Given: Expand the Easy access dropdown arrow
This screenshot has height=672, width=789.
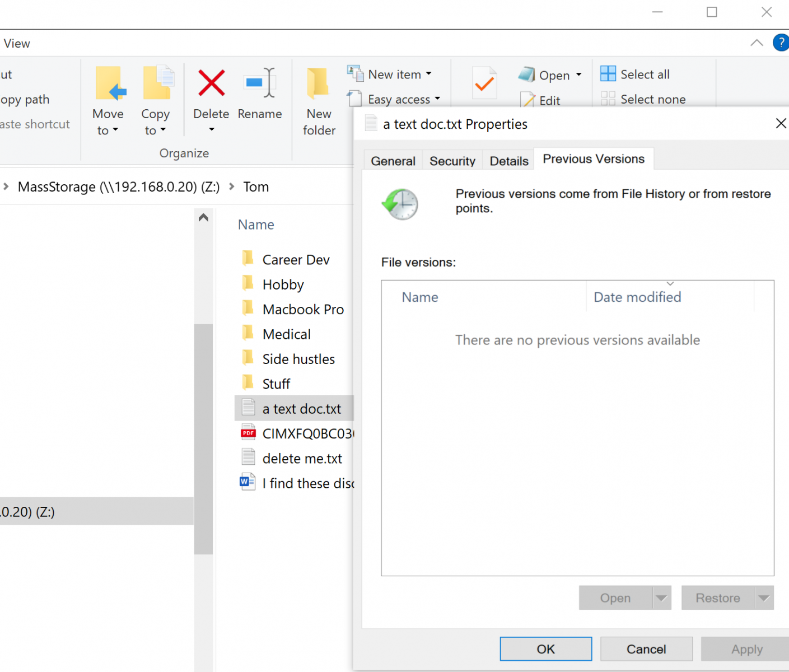Looking at the screenshot, I should pyautogui.click(x=437, y=99).
